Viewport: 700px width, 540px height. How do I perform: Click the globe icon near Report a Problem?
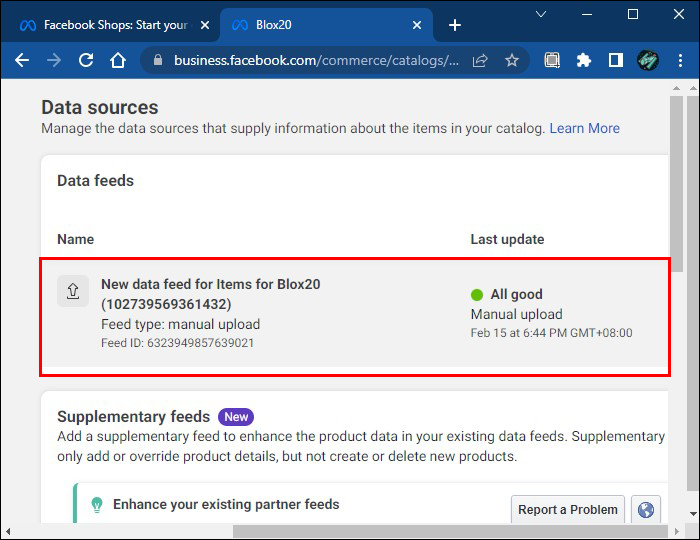[646, 510]
